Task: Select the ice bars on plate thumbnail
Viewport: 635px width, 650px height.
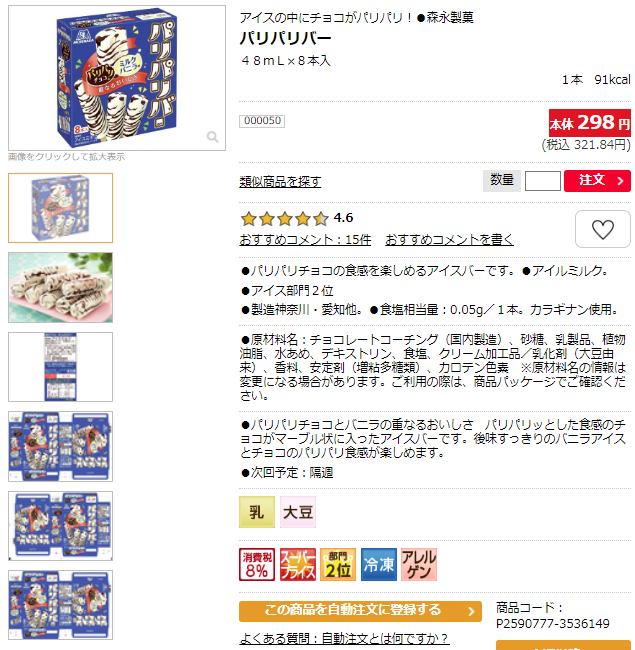Action: pyautogui.click(x=61, y=287)
